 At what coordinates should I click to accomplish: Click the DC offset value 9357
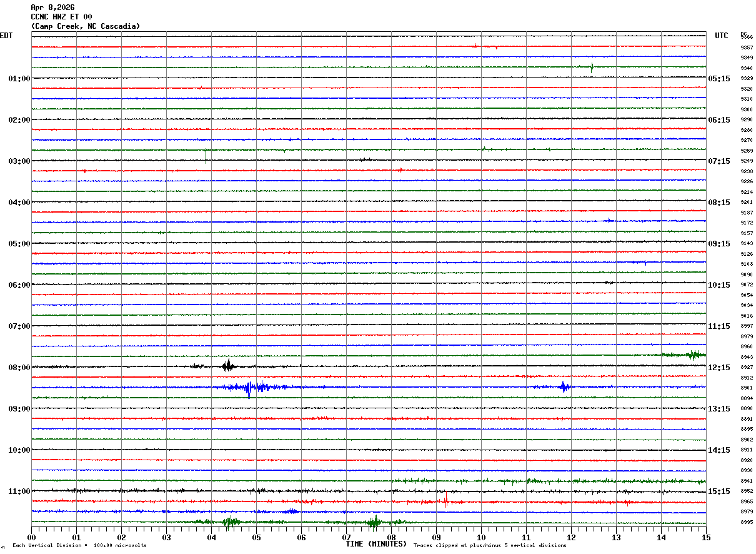click(747, 48)
